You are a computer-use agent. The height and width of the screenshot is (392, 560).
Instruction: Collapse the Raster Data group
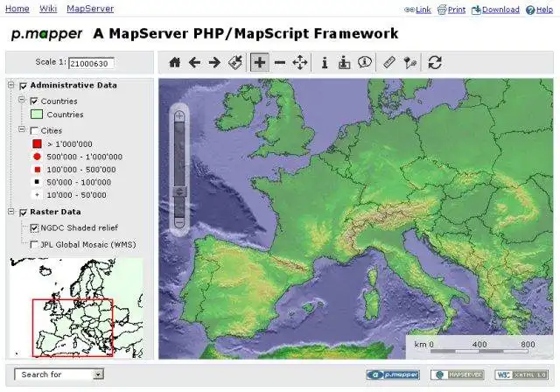(11, 212)
